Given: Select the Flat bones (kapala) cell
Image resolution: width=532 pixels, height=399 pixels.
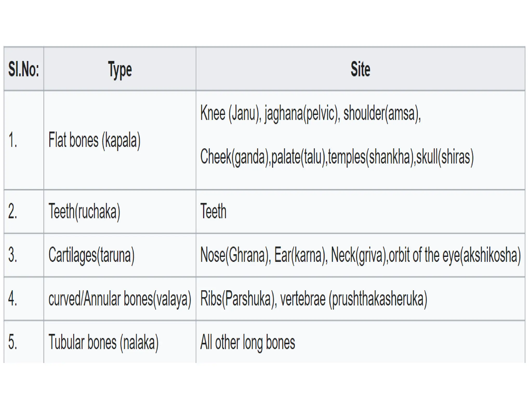Looking at the screenshot, I should pyautogui.click(x=120, y=140).
